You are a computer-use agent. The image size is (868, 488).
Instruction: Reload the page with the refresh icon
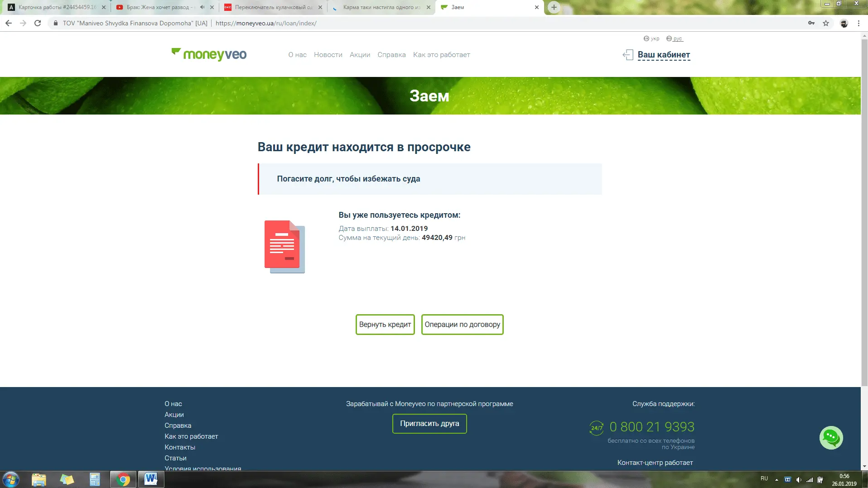(x=38, y=23)
